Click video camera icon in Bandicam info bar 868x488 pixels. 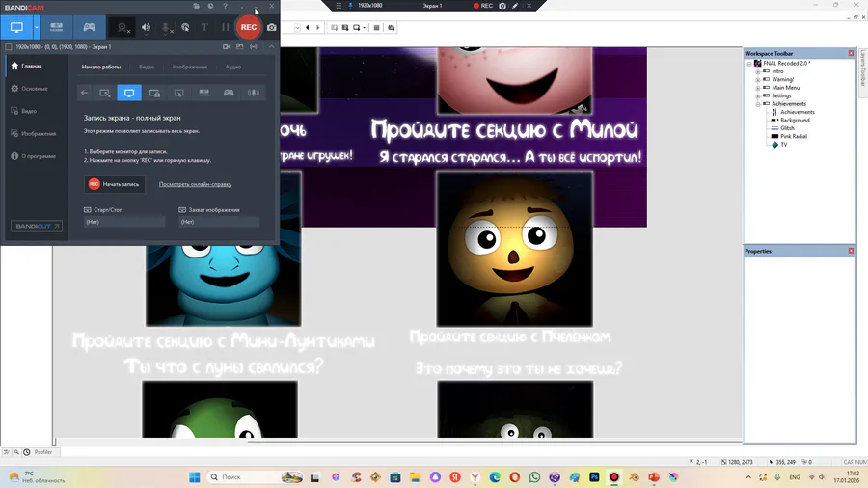click(226, 47)
